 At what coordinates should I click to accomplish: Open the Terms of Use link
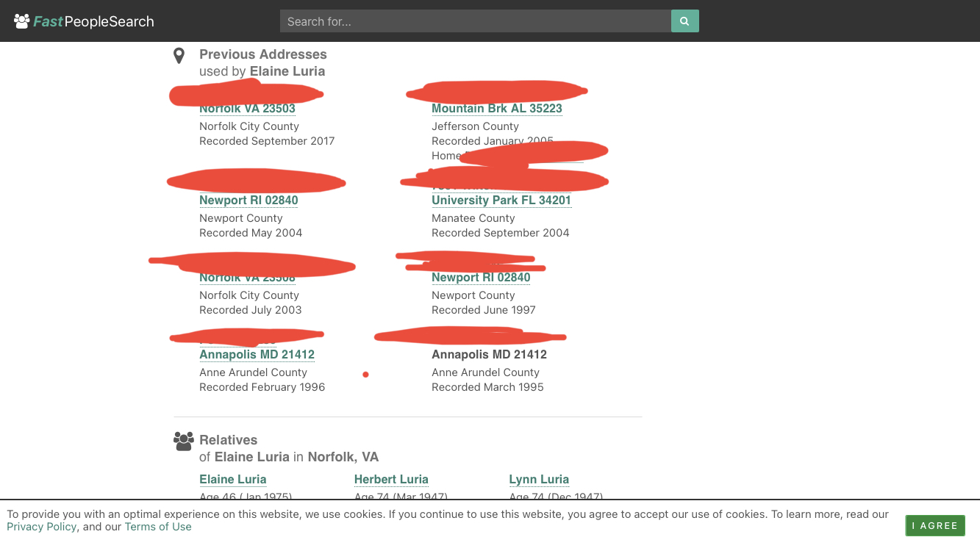coord(158,527)
